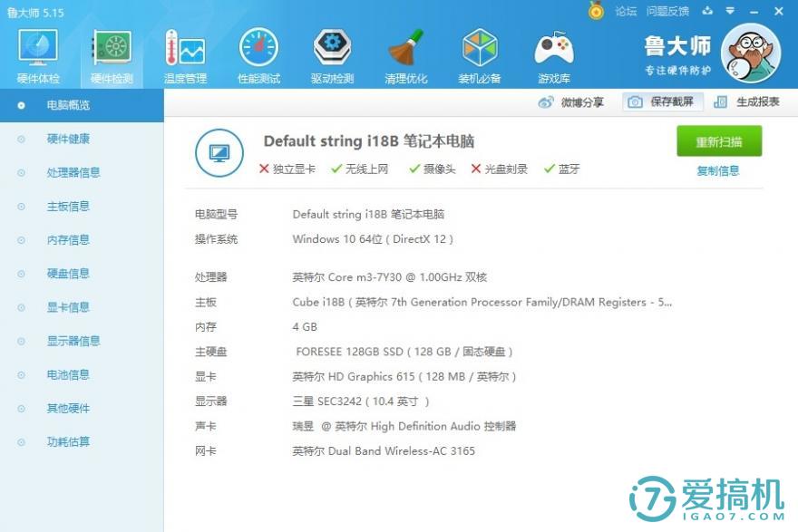Click the orange badge icon beside 论坛
Viewport: 798px width, 532px height.
coord(596,11)
